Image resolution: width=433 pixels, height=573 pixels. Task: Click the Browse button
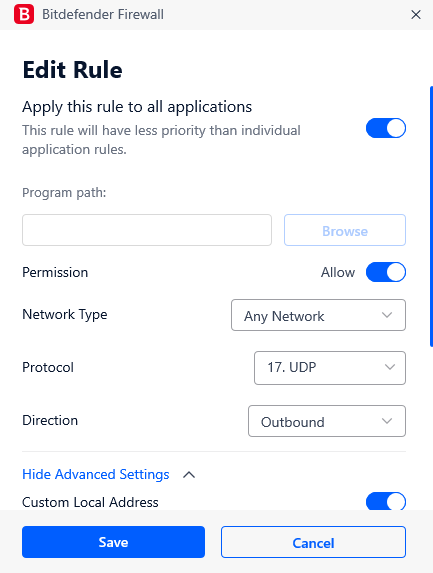(x=345, y=230)
